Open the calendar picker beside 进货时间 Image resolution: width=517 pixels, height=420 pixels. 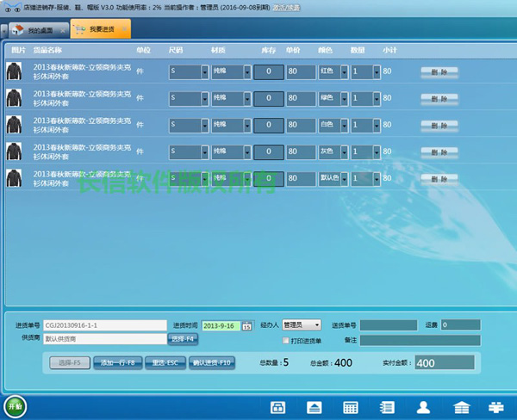247,325
